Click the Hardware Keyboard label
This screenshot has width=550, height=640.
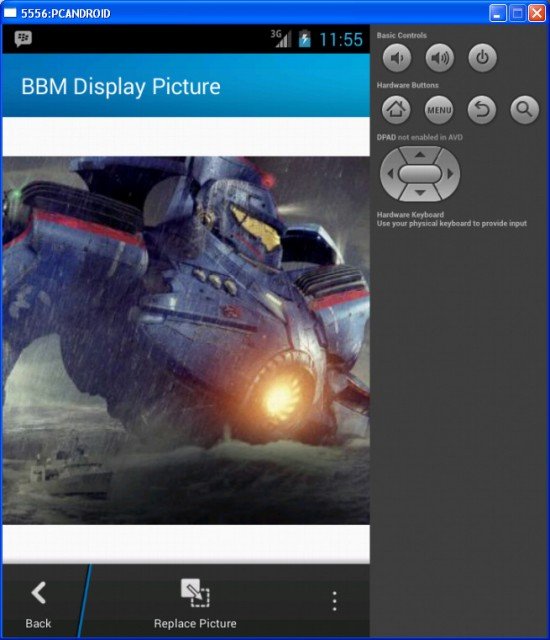tap(410, 214)
